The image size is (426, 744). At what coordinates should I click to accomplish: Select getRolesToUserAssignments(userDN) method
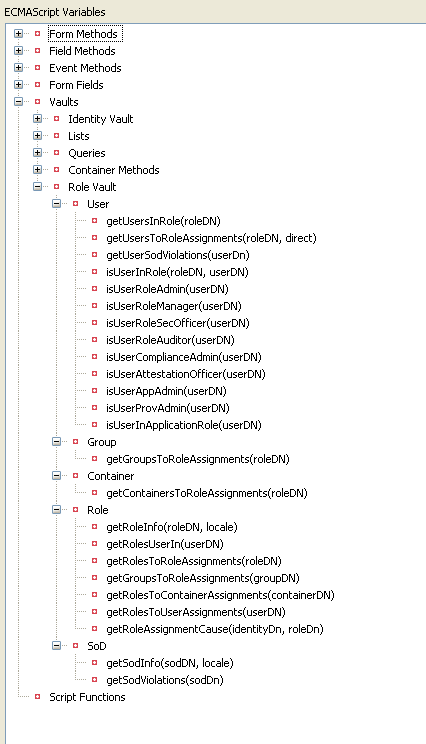coord(195,612)
